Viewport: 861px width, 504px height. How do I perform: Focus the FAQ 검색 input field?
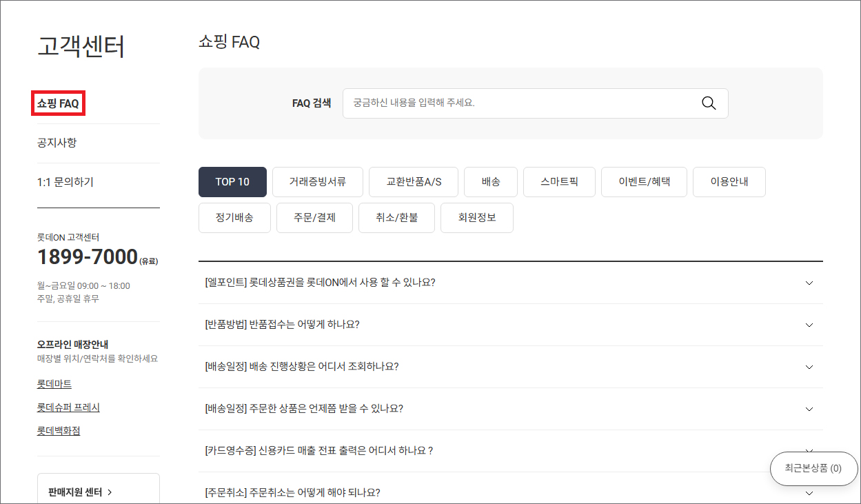click(535, 103)
